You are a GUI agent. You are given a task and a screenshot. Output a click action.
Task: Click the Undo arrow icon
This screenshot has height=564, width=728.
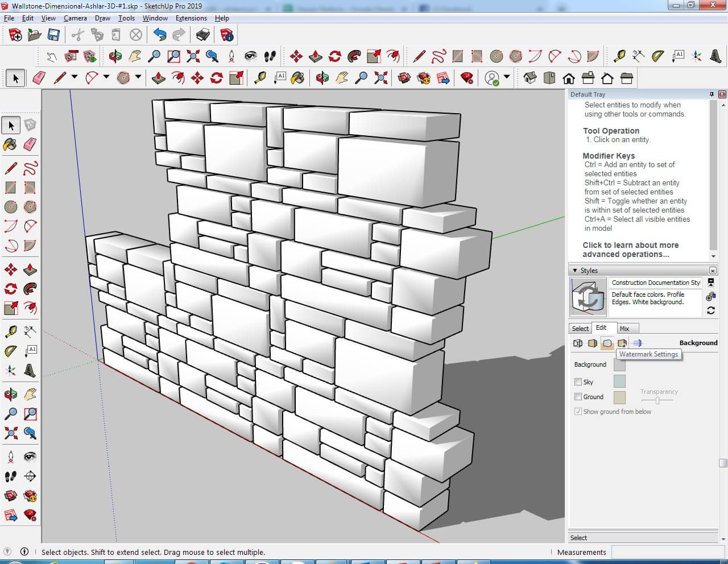point(160,35)
